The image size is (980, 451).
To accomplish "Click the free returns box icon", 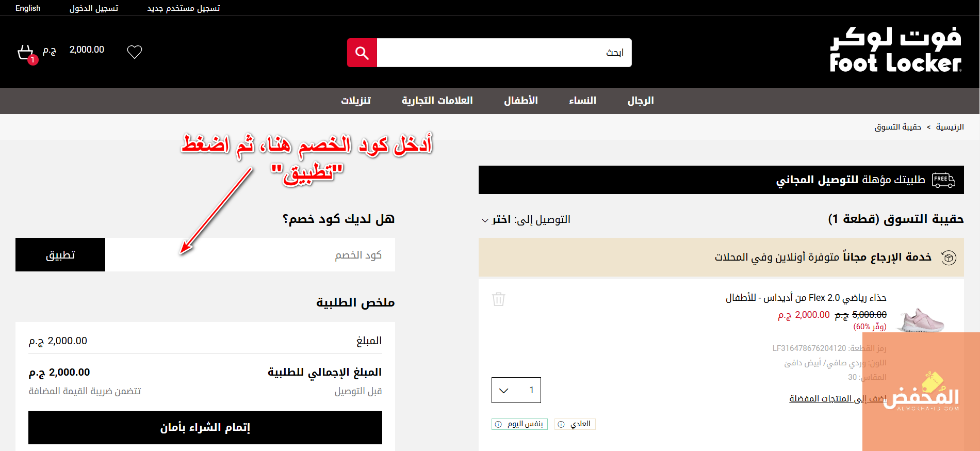I will click(x=949, y=257).
